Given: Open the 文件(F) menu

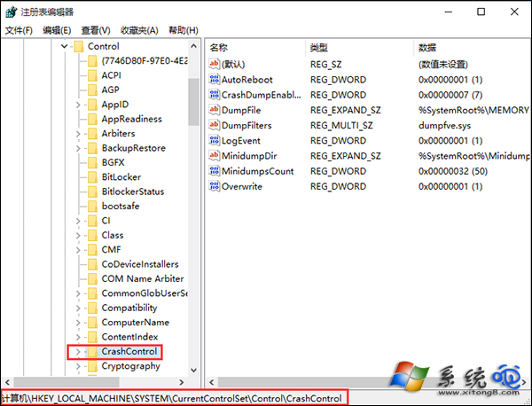Looking at the screenshot, I should (19, 30).
